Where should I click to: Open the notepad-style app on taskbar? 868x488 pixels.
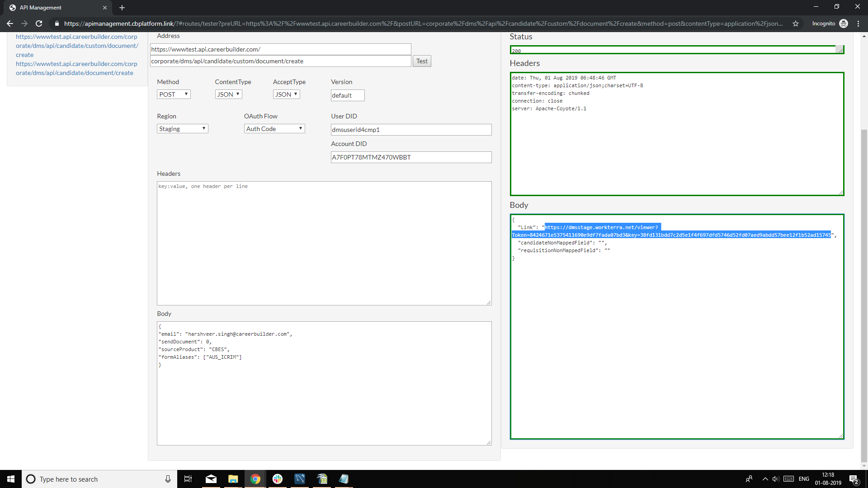pyautogui.click(x=344, y=479)
